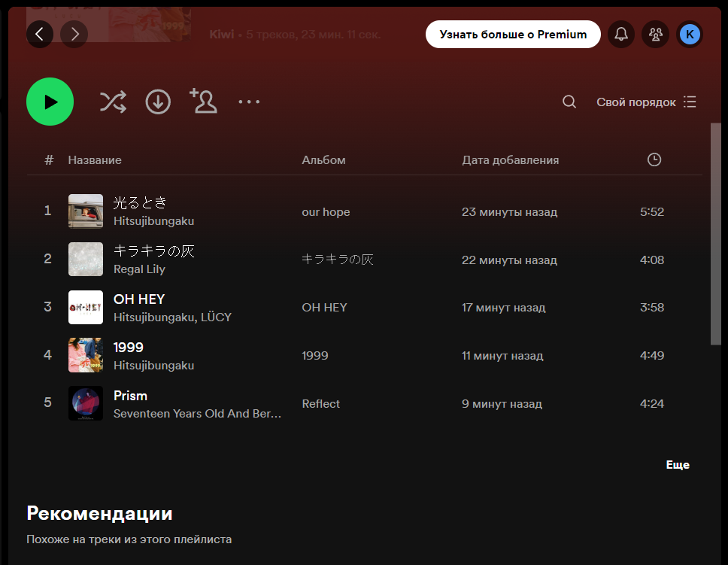Select the track 光るとき

(x=140, y=202)
